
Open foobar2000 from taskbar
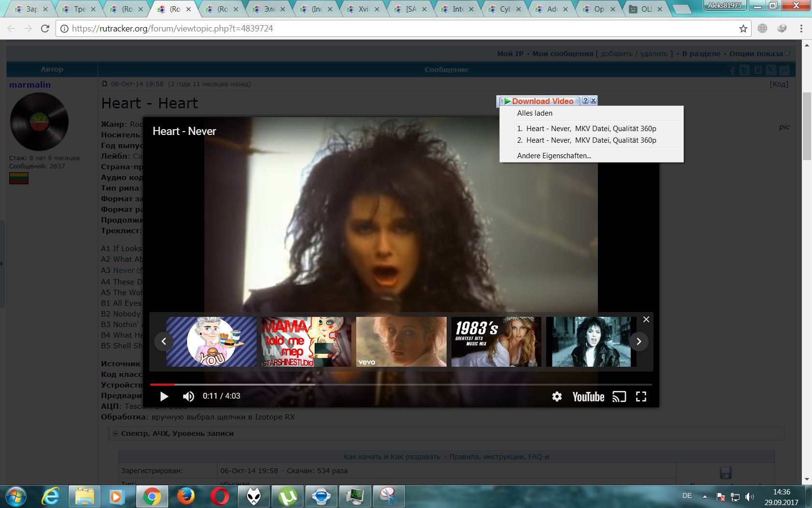pyautogui.click(x=254, y=497)
